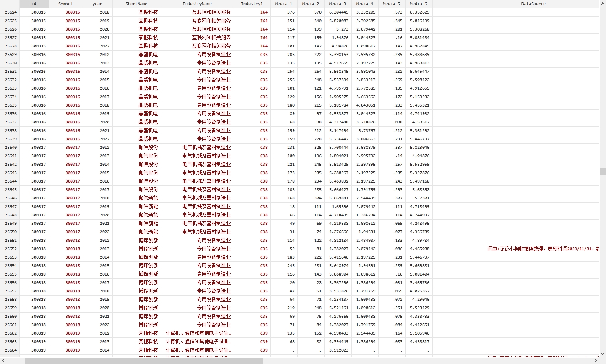The height and width of the screenshot is (364, 606).
Task: Click Media_3 value 6.304449
Action: 339,12
